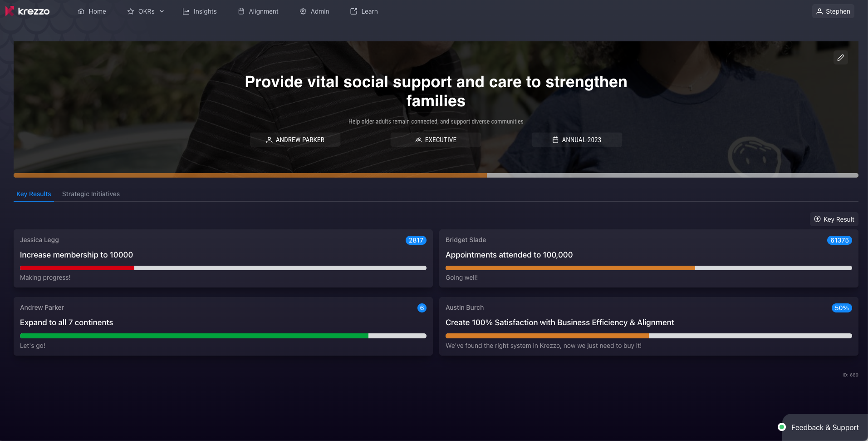Click the calendar icon beside Annual-2023
Image resolution: width=868 pixels, height=441 pixels.
point(555,140)
